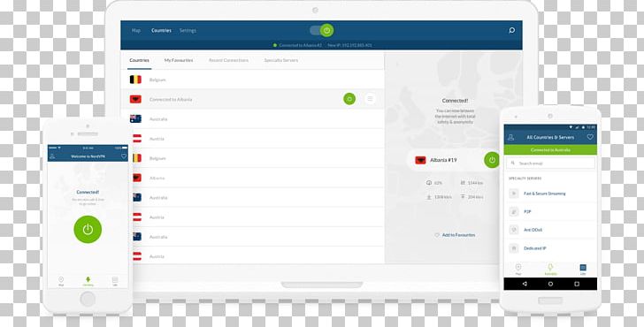
Task: Tap the List tab on iPhone bottom bar
Action: coord(115,281)
